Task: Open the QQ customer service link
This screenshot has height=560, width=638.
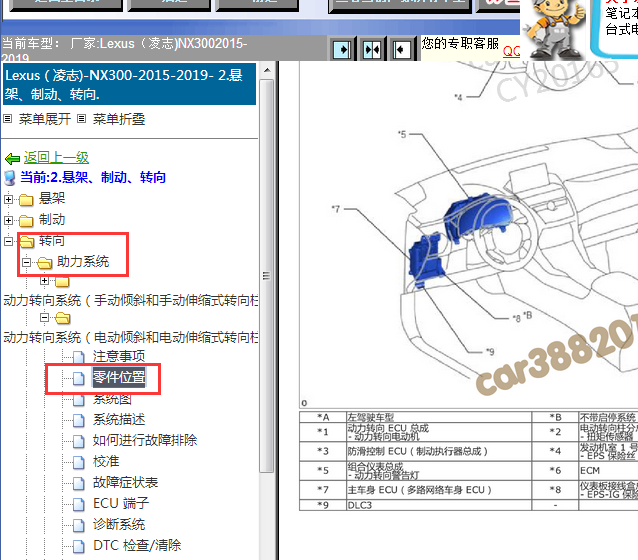Action: click(x=511, y=52)
